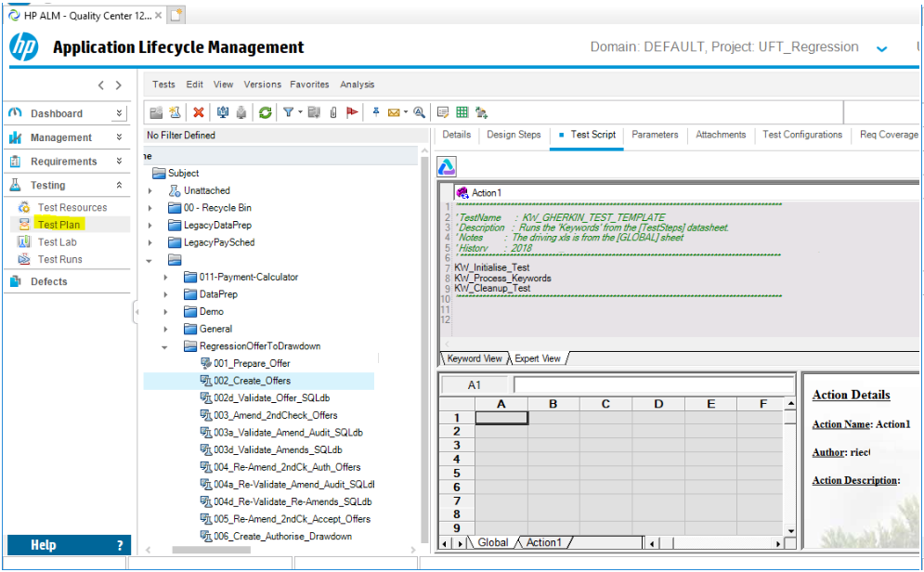Switch to the Design Steps tab
The height and width of the screenshot is (572, 924).
pyautogui.click(x=514, y=135)
